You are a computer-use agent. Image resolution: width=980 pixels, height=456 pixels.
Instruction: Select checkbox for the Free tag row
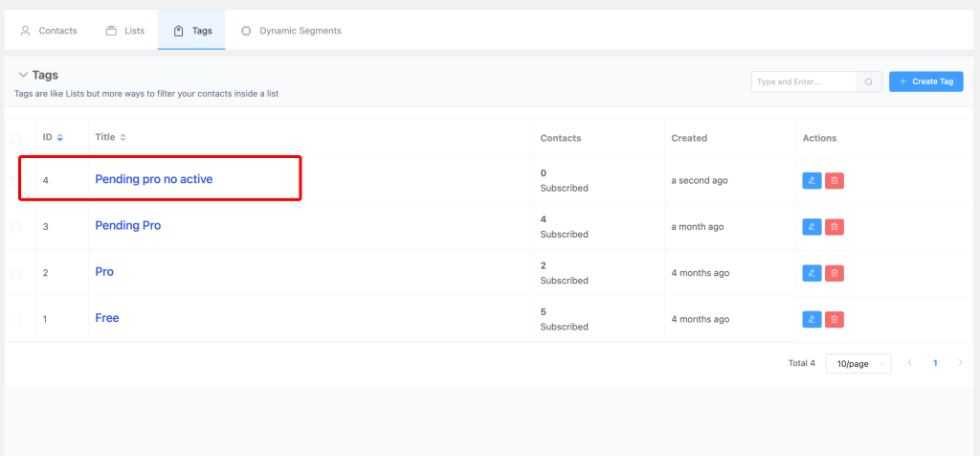[15, 319]
